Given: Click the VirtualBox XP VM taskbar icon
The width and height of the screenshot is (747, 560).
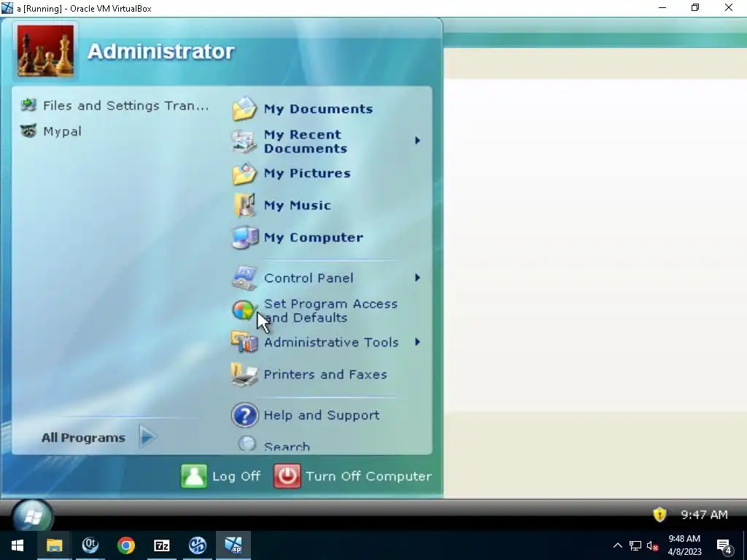Looking at the screenshot, I should tap(233, 545).
